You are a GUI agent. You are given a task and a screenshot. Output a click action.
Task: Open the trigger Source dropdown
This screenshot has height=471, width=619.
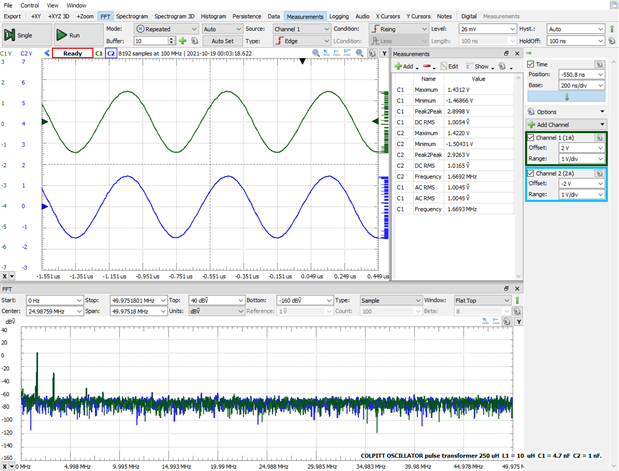[x=300, y=29]
